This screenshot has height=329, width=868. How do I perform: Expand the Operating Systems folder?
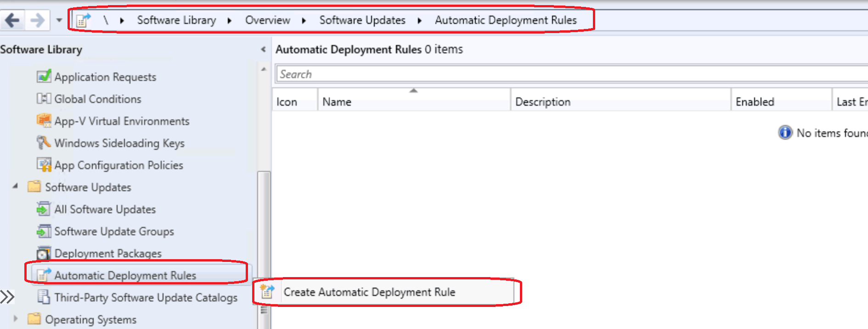click(15, 318)
